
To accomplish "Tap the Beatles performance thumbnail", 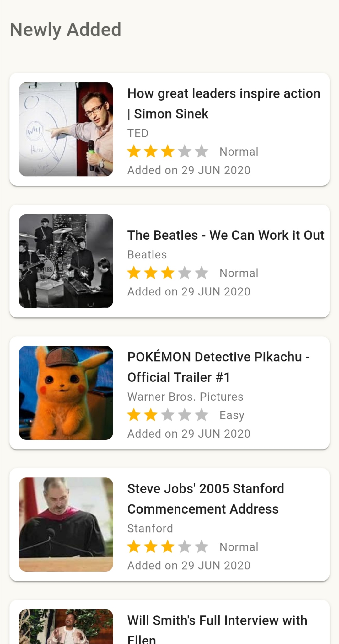I will click(66, 261).
